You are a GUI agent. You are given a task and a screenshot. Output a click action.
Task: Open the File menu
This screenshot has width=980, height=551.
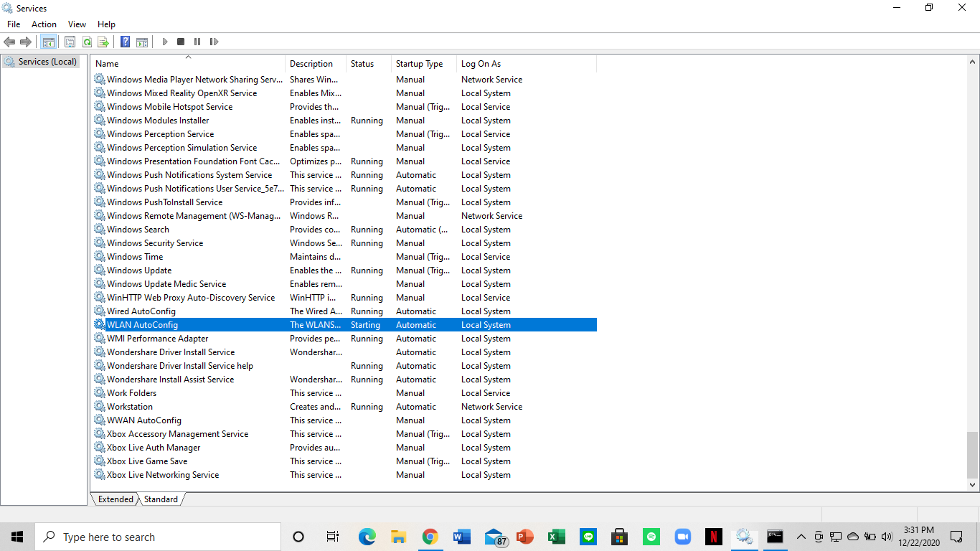click(x=14, y=24)
